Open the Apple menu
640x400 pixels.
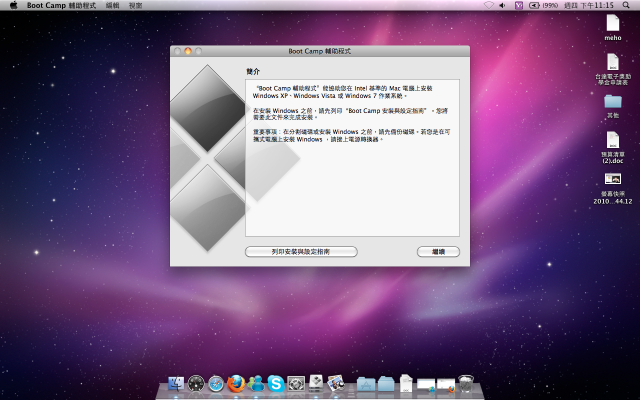[13, 5]
